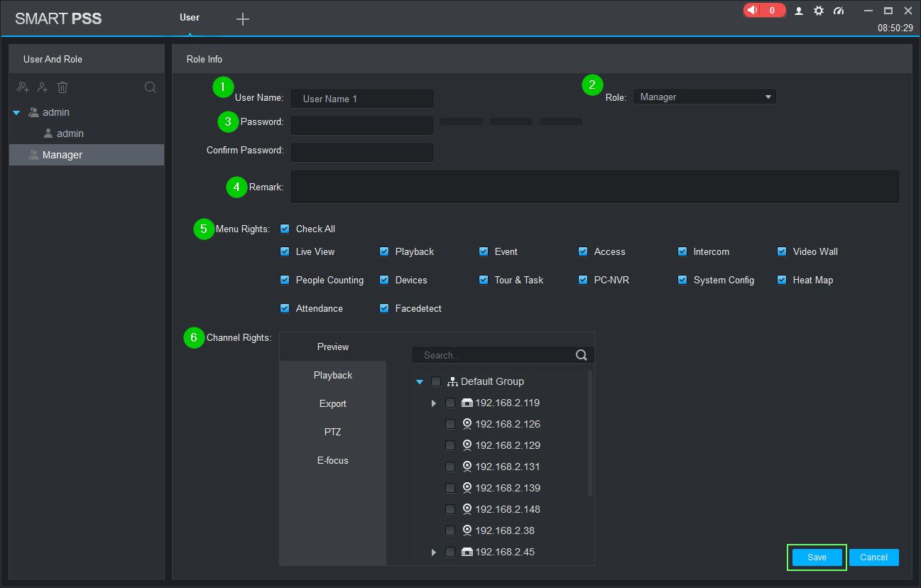Tick the checkbox for camera 192.168.2.126
Image resolution: width=921 pixels, height=588 pixels.
pyautogui.click(x=450, y=424)
